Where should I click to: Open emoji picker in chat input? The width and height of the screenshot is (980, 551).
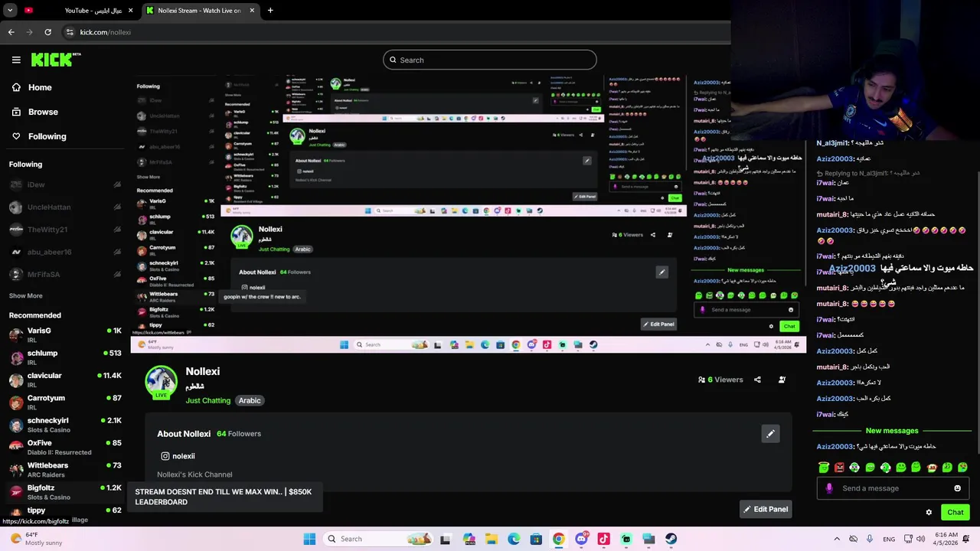[x=957, y=488]
